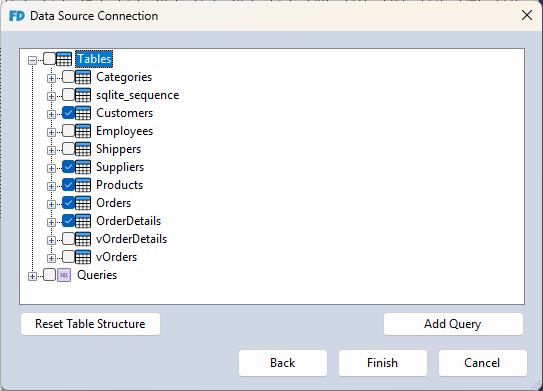Viewport: 543px width, 391px height.
Task: Click the Categories table icon
Action: pyautogui.click(x=83, y=77)
